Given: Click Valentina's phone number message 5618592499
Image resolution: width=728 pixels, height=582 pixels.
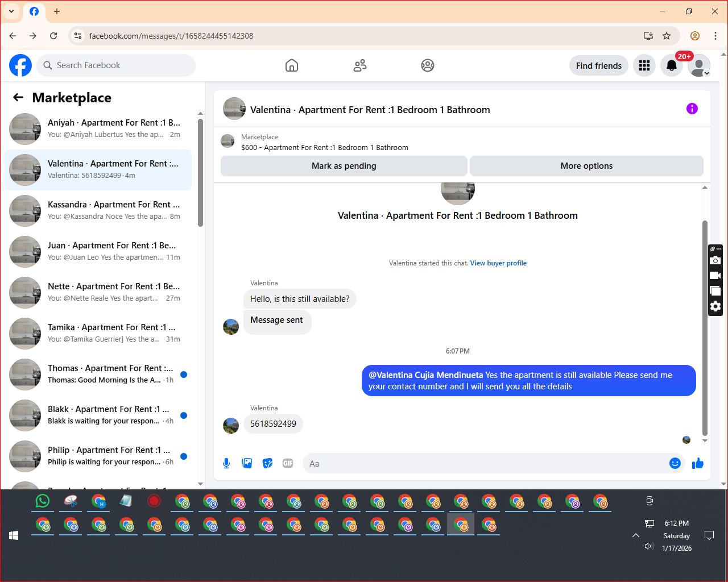Looking at the screenshot, I should [273, 424].
